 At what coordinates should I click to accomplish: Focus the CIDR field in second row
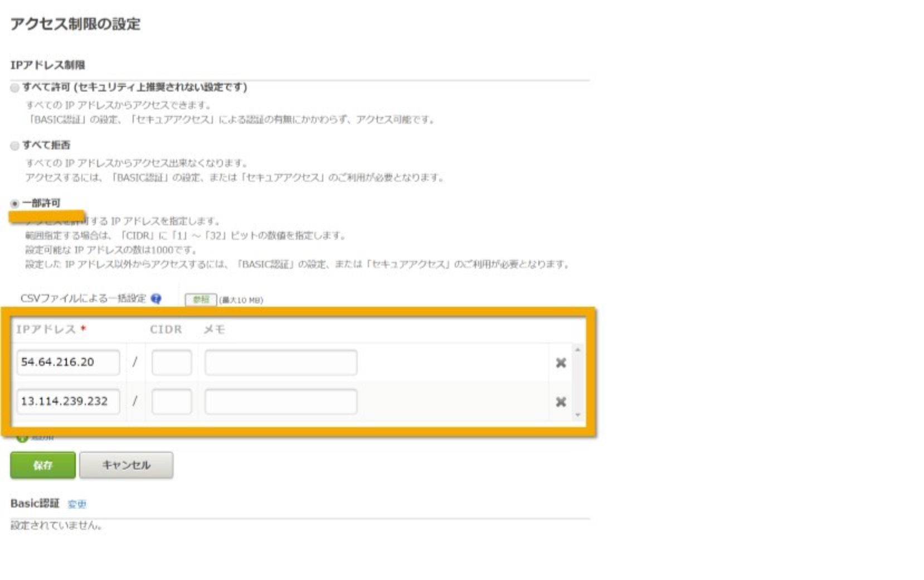coord(172,402)
